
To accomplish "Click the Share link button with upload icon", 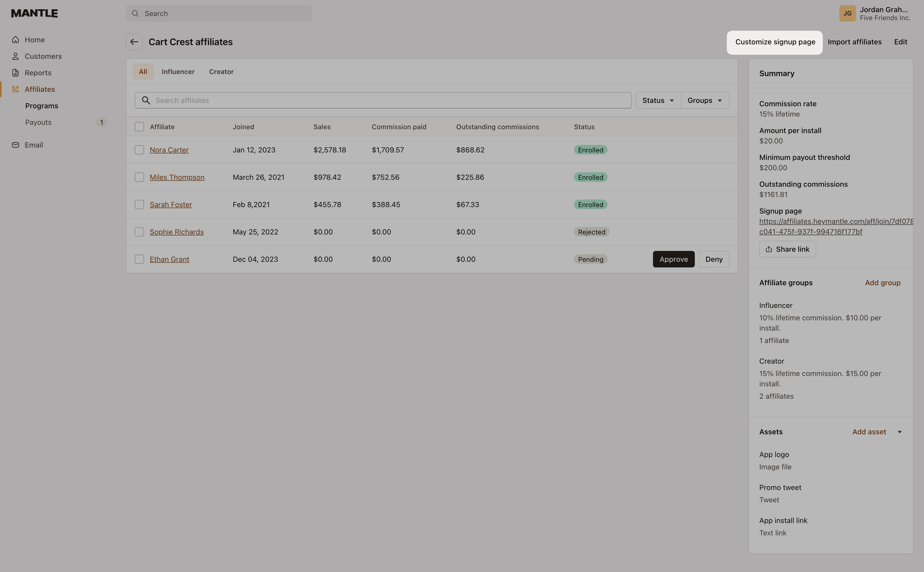I will [x=787, y=249].
